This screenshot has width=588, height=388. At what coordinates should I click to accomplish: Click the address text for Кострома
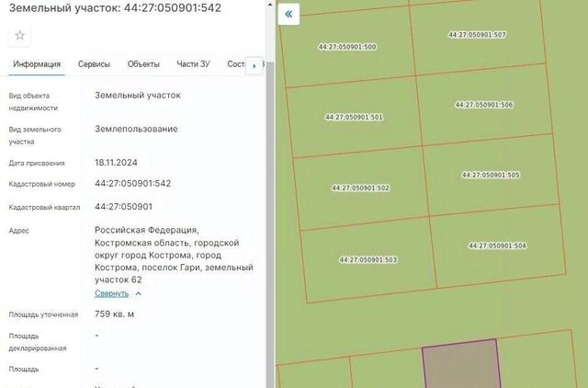click(174, 255)
